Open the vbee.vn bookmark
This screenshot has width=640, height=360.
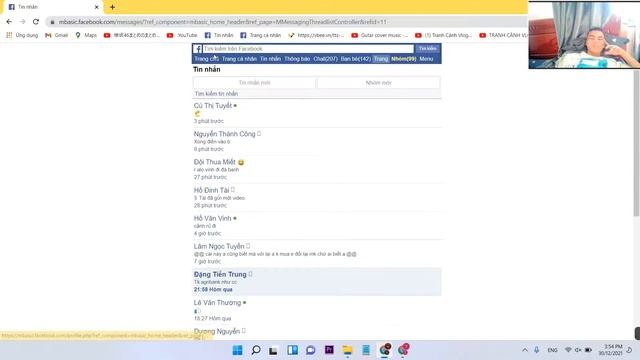316,36
